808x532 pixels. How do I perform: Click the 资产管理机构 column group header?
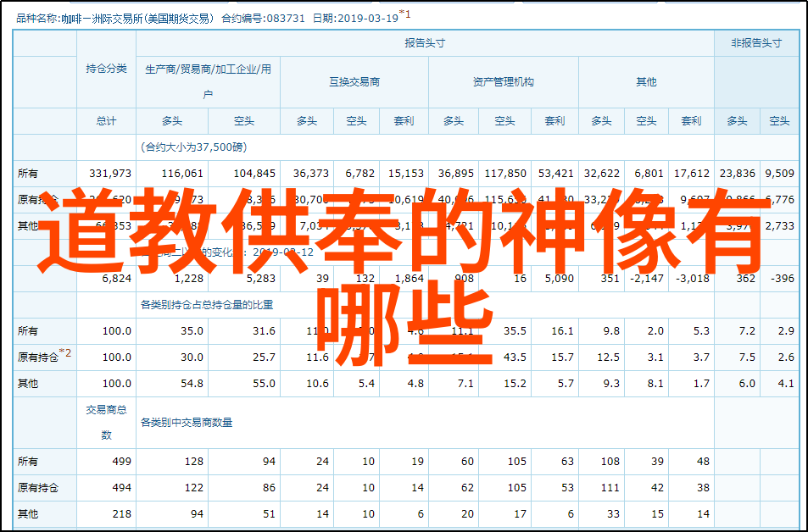coord(503,82)
